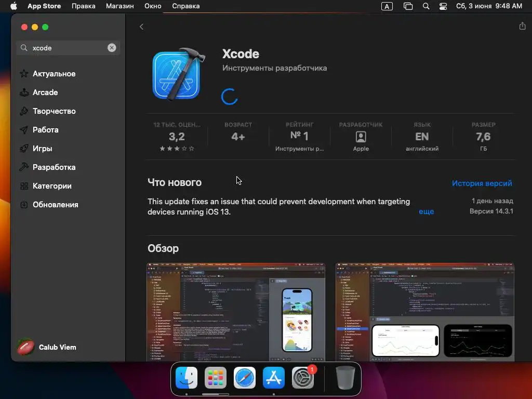Click the input source A icon
Image resolution: width=532 pixels, height=399 pixels.
click(x=387, y=6)
